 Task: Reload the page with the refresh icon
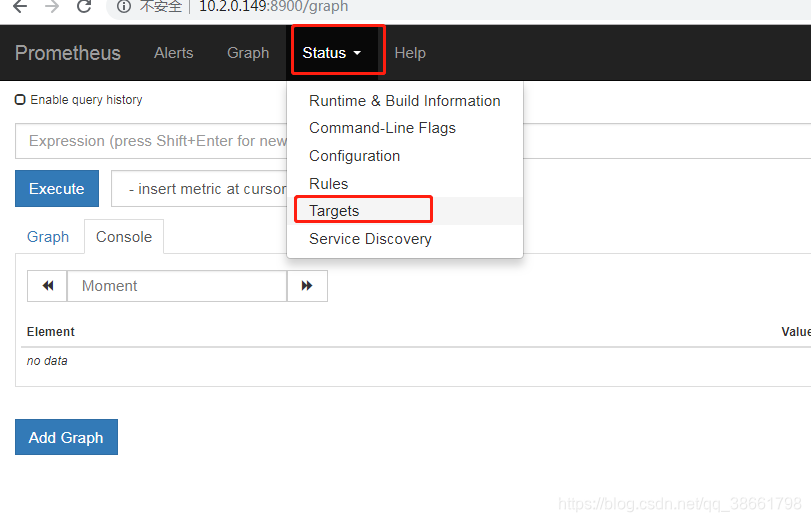click(x=84, y=6)
